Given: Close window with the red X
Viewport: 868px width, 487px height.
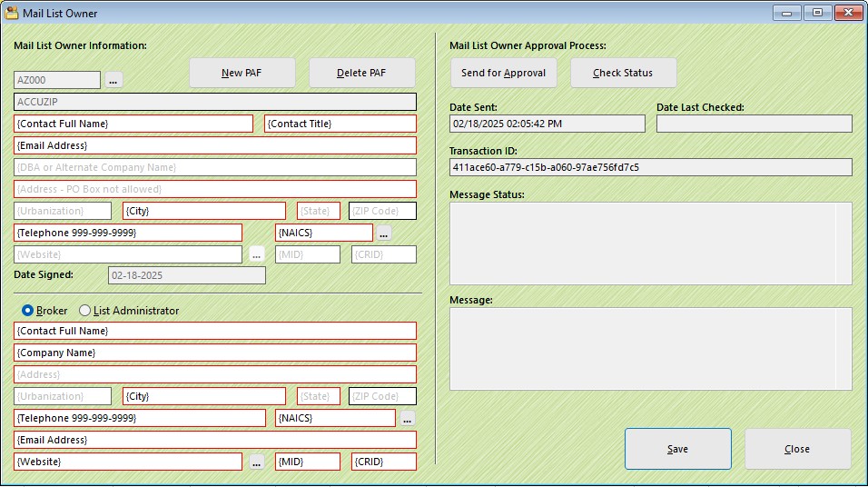Looking at the screenshot, I should [849, 13].
